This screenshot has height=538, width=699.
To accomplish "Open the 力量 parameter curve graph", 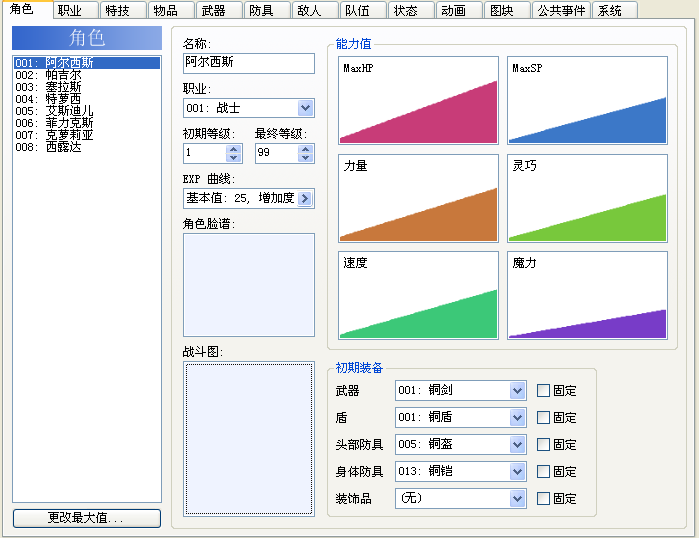I will click(x=418, y=198).
